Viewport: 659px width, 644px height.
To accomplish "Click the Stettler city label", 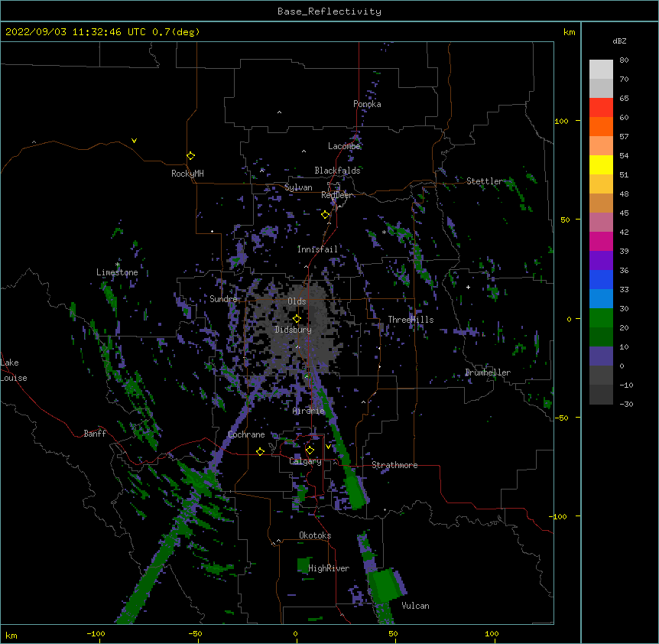I will coord(484,181).
